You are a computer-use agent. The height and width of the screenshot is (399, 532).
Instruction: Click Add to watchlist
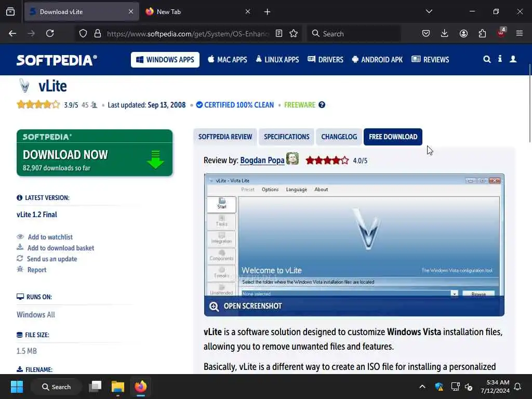point(50,237)
